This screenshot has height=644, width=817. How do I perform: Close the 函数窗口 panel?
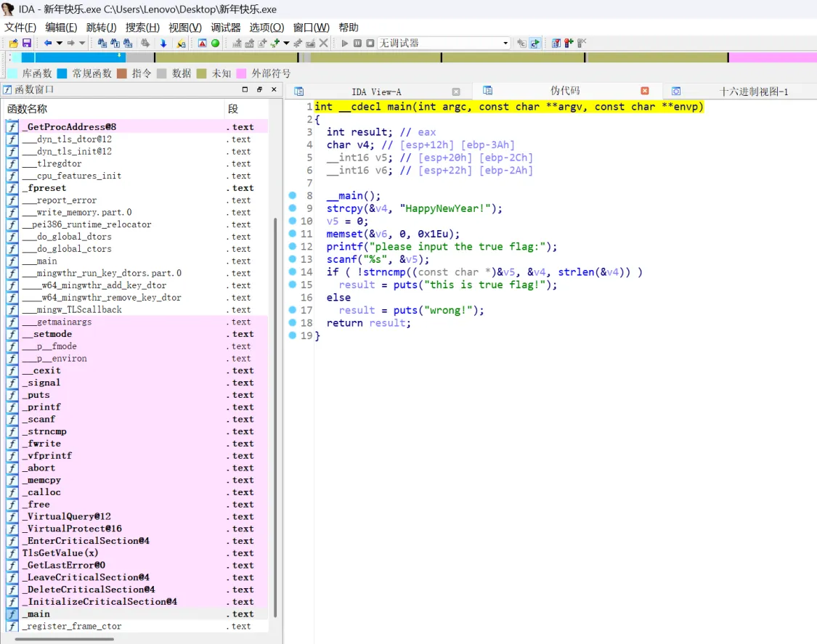coord(274,89)
